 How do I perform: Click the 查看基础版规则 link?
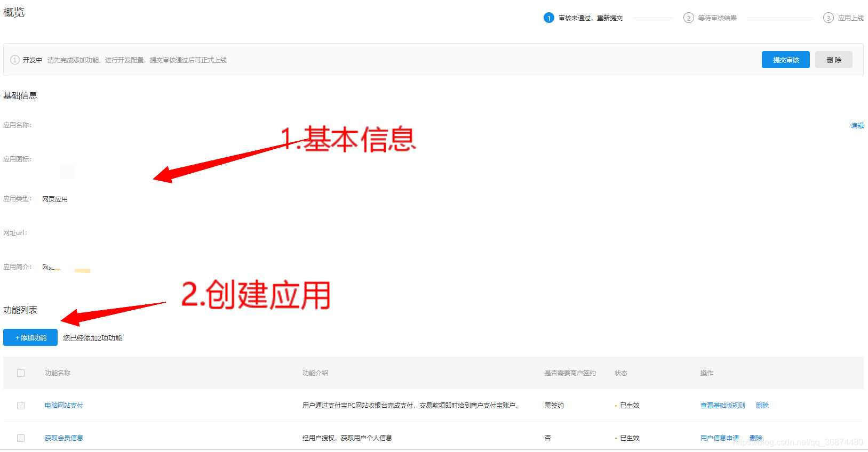point(722,406)
